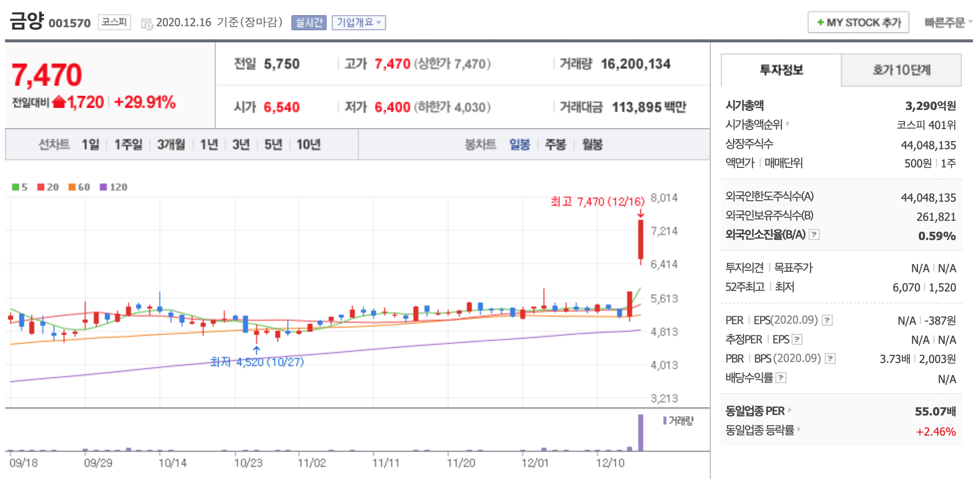Switch to the 투자정보 tab
980x479 pixels.
tap(781, 70)
